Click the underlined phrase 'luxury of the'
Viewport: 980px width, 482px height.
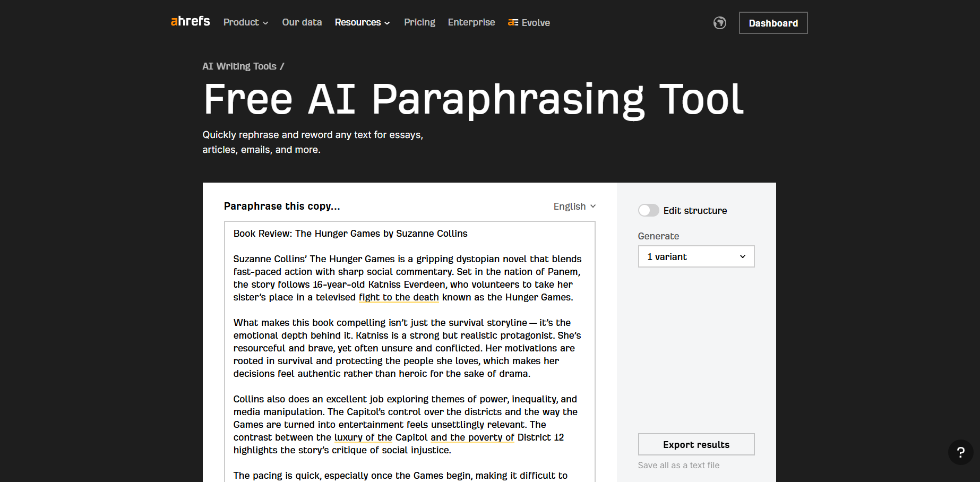click(x=363, y=437)
